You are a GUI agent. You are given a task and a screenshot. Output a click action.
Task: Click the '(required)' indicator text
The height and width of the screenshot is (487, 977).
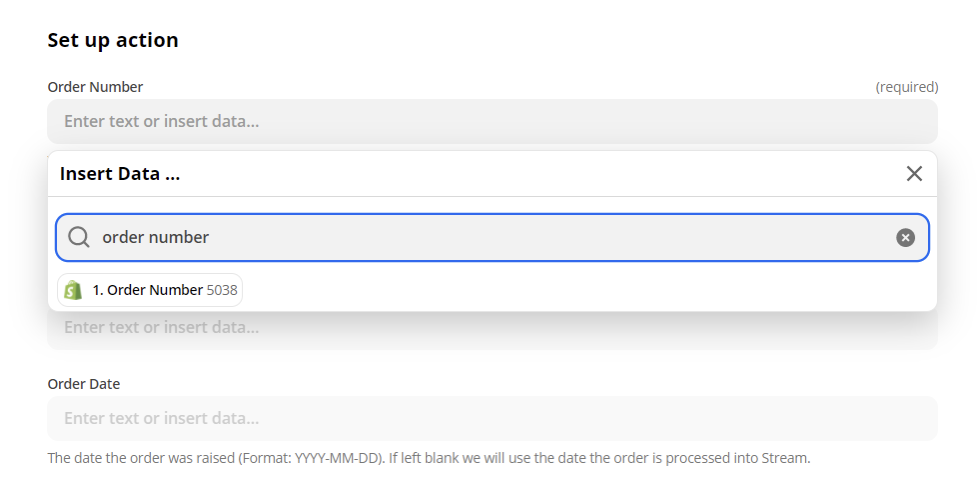(907, 87)
